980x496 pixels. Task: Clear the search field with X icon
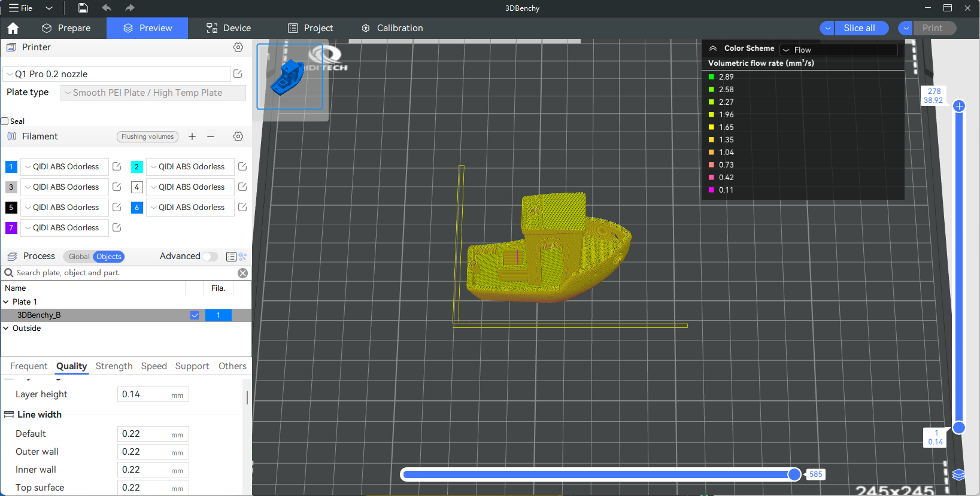(242, 273)
